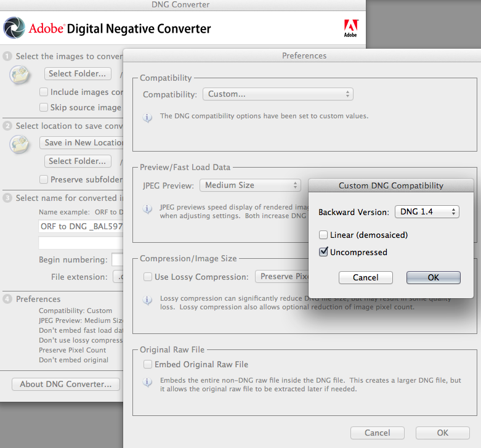Click the info icon in the Compatibility section
The height and width of the screenshot is (448, 481).
click(147, 118)
